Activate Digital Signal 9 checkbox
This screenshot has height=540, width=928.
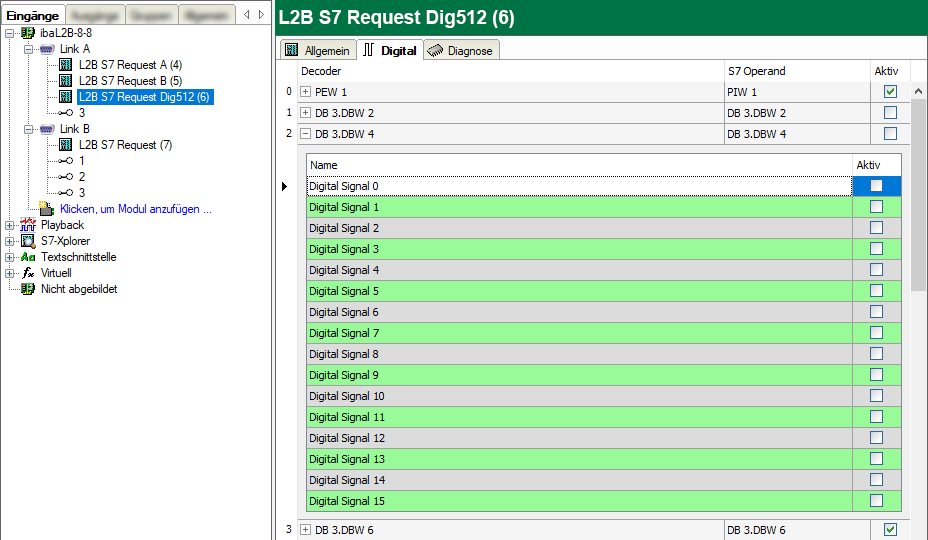[877, 375]
